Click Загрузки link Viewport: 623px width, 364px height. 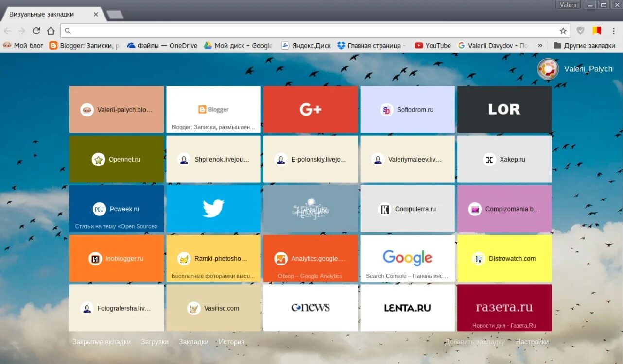click(155, 342)
